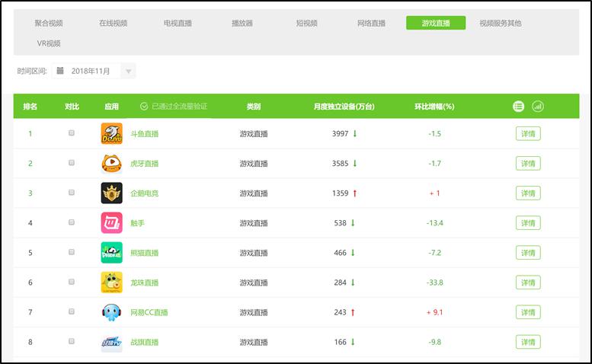Tick compare checkbox for 战旗直播
Viewport: 592px width, 364px height.
click(72, 341)
